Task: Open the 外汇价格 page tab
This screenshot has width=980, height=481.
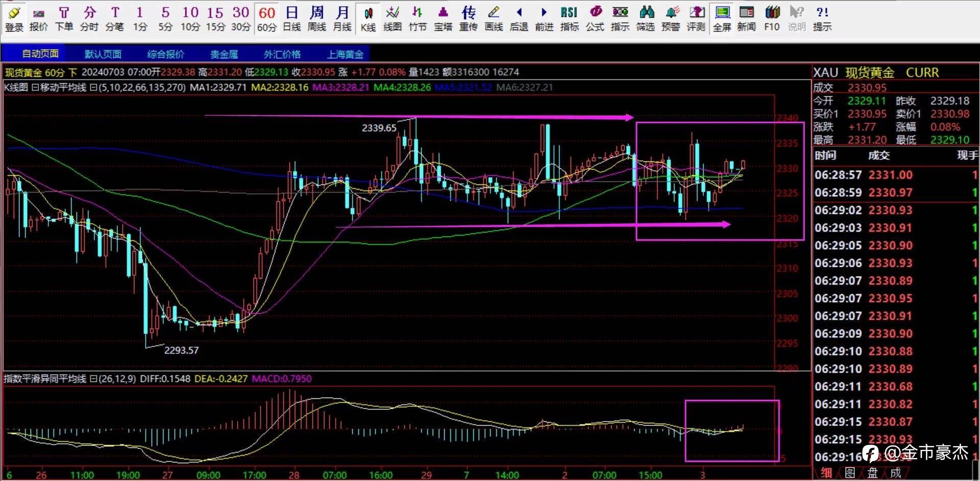Action: (x=282, y=54)
